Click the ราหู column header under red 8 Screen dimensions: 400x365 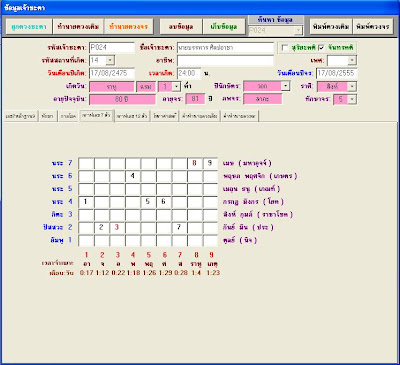pos(196,264)
